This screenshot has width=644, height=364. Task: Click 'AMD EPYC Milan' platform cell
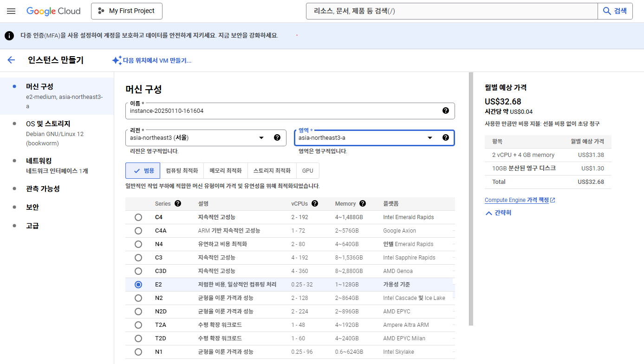point(404,338)
